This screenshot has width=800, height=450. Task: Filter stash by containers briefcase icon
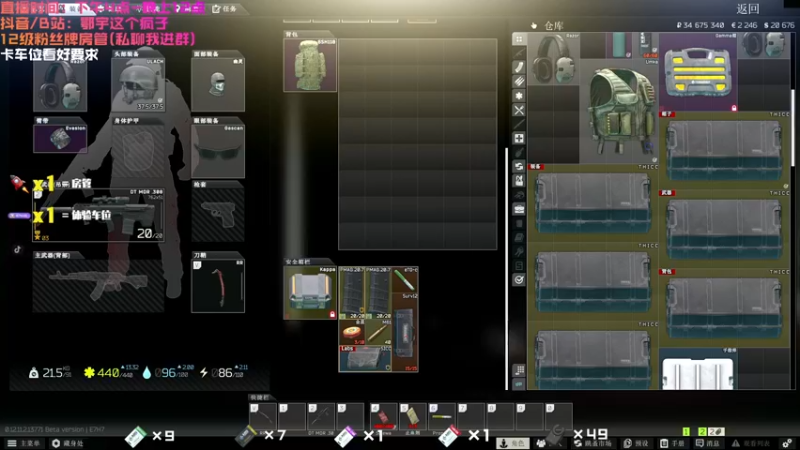pos(519,209)
